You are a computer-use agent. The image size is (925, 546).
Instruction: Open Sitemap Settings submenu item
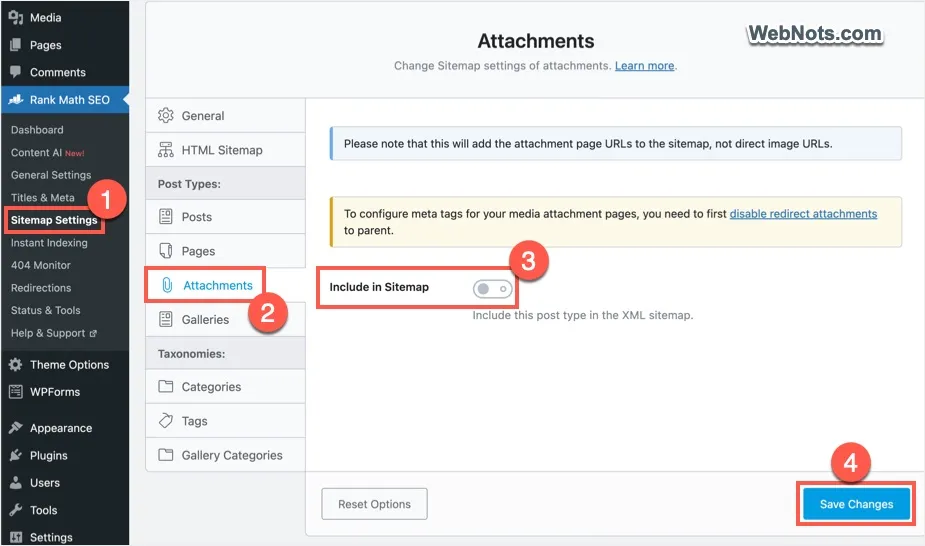click(54, 220)
